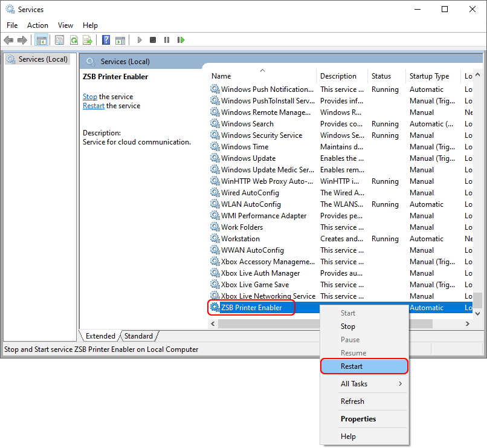Image resolution: width=487 pixels, height=448 pixels.
Task: Open the Action menu
Action: pyautogui.click(x=37, y=25)
